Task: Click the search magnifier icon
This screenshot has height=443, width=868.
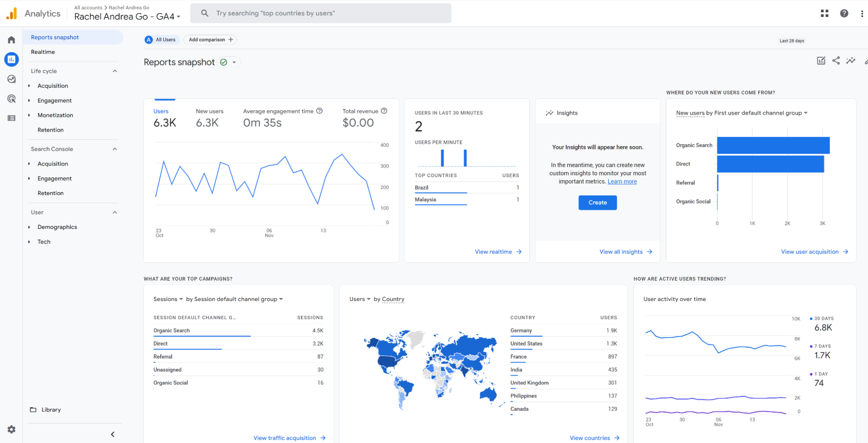Action: coord(205,13)
